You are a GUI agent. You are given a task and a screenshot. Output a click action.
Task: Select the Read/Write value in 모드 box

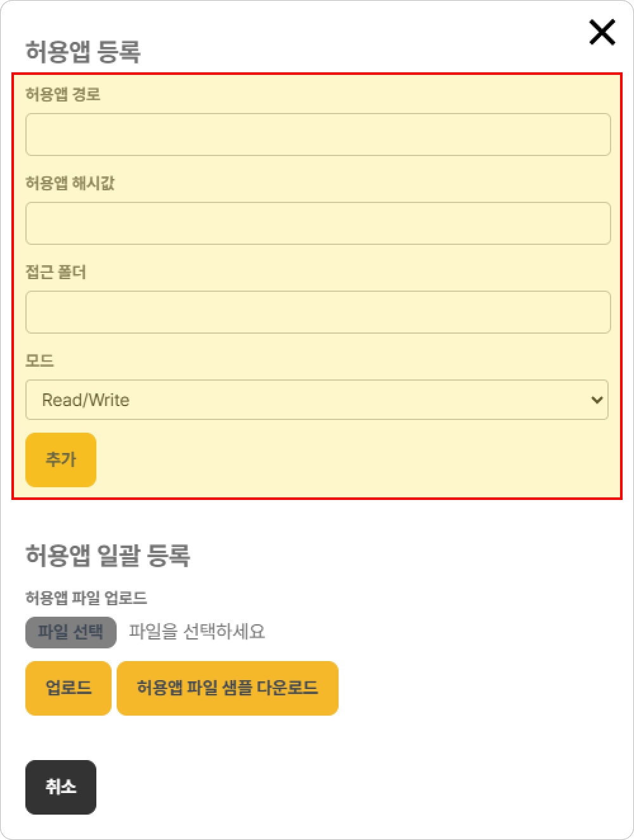[86, 400]
